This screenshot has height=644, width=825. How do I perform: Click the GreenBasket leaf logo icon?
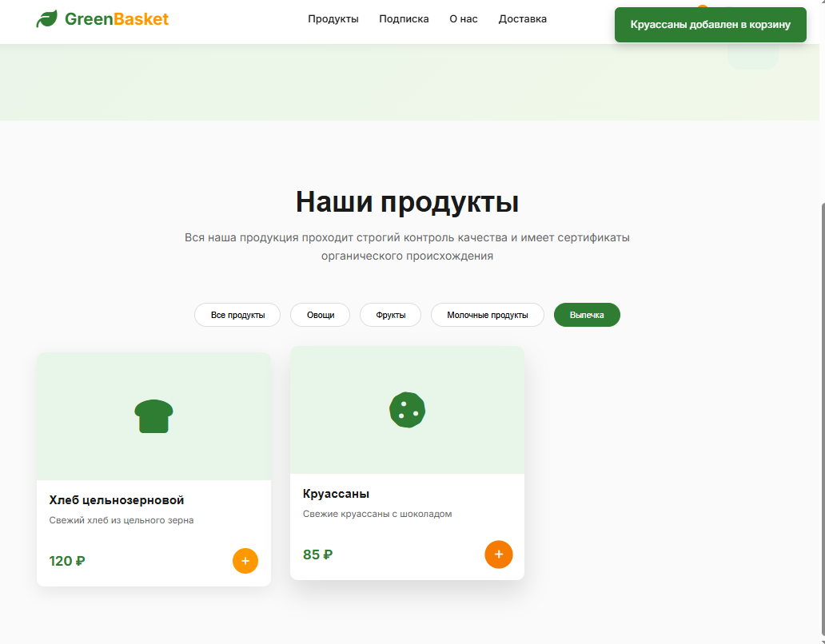click(47, 19)
